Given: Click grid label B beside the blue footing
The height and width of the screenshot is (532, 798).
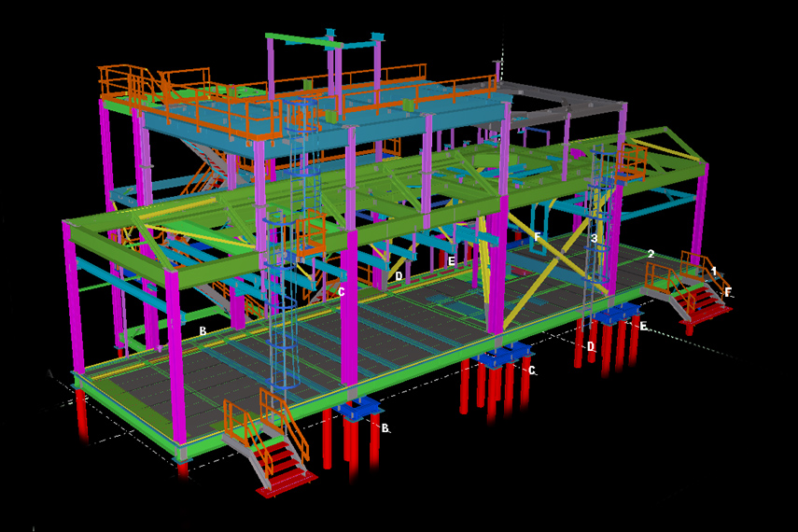Looking at the screenshot, I should 385,427.
